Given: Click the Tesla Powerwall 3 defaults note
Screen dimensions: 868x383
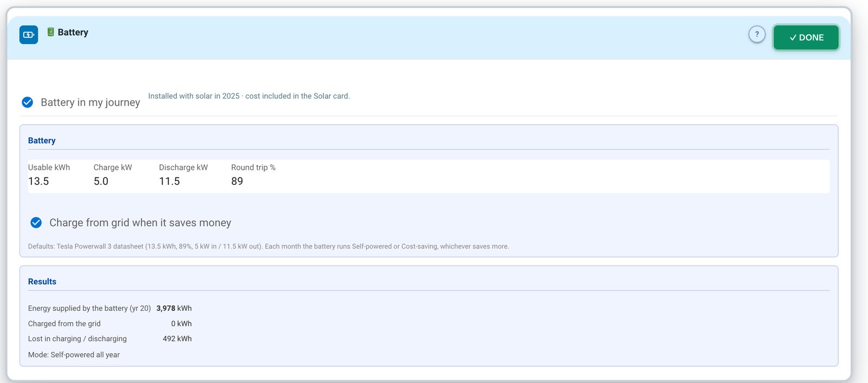Looking at the screenshot, I should pos(269,246).
